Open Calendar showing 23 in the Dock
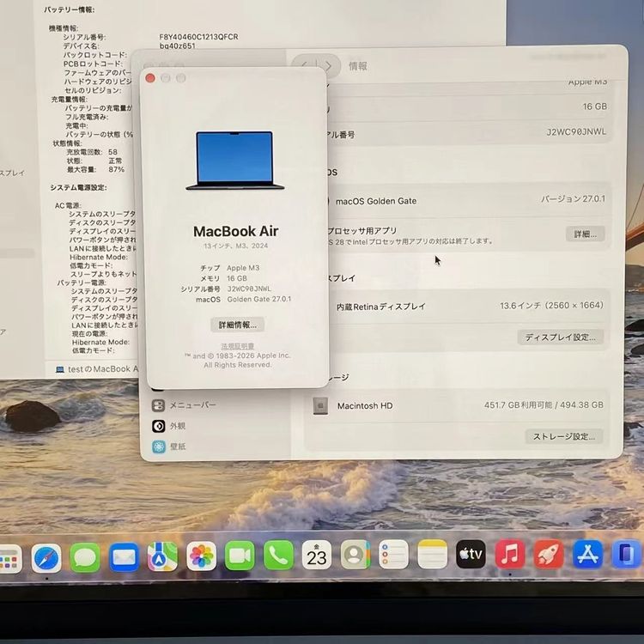The height and width of the screenshot is (644, 644). click(317, 556)
